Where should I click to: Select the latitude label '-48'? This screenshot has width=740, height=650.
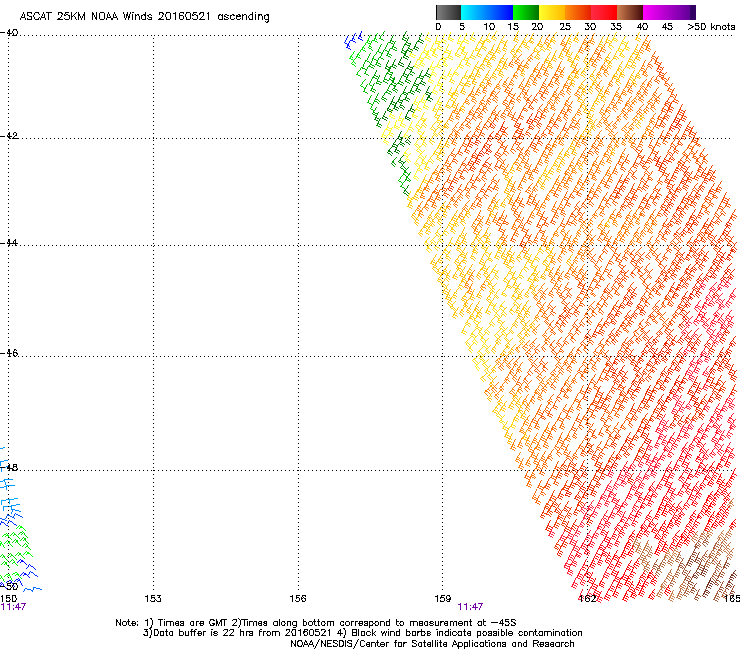tap(9, 467)
